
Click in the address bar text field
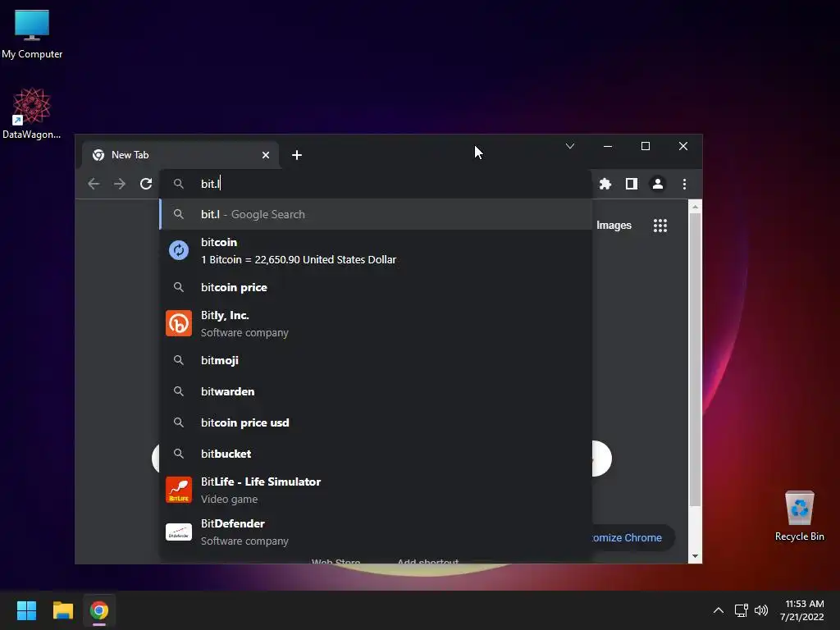pos(375,184)
